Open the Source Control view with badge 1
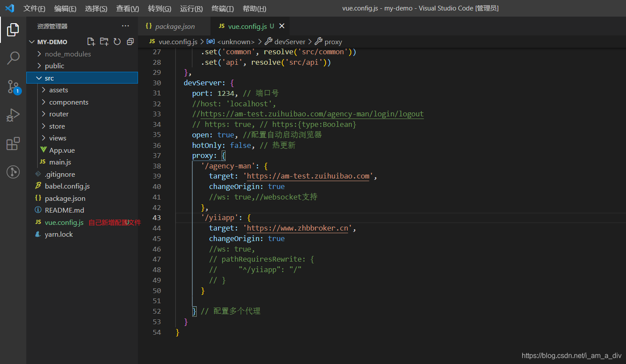626x364 pixels. [x=14, y=87]
